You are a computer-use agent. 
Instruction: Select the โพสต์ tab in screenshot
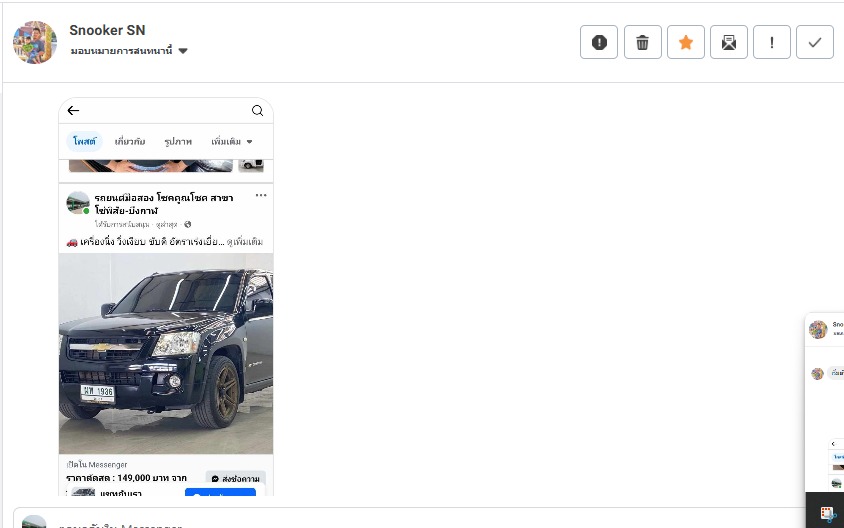point(85,142)
